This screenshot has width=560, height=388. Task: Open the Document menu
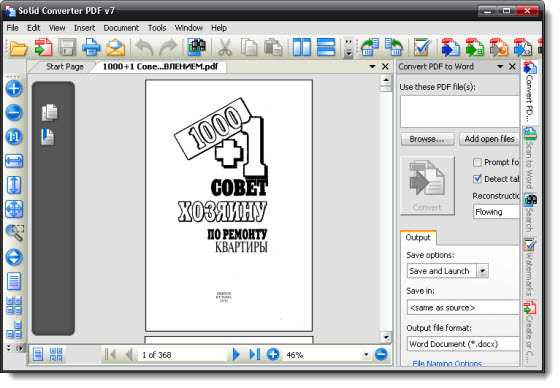point(121,28)
